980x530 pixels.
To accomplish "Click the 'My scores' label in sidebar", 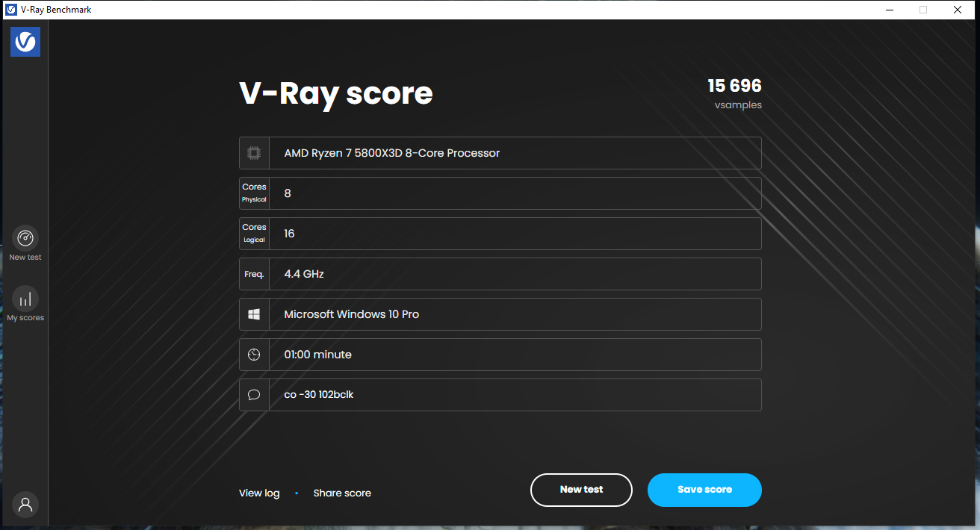I will point(25,318).
